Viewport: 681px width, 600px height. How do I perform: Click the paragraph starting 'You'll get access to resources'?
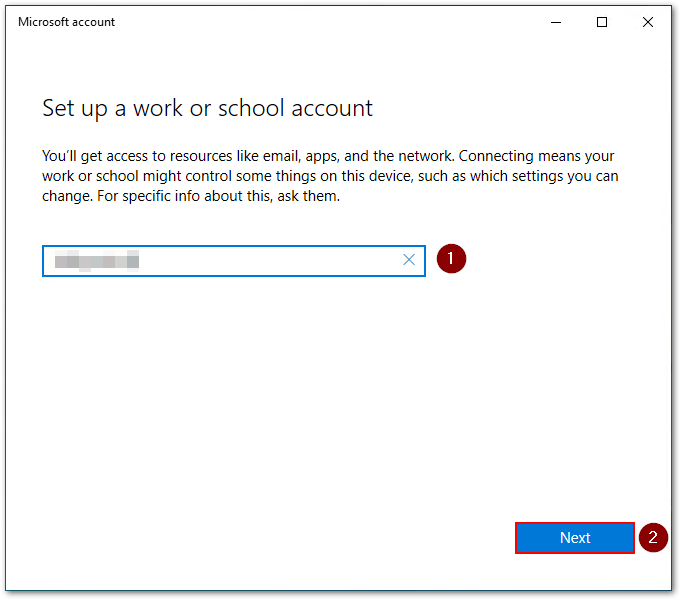[x=330, y=176]
